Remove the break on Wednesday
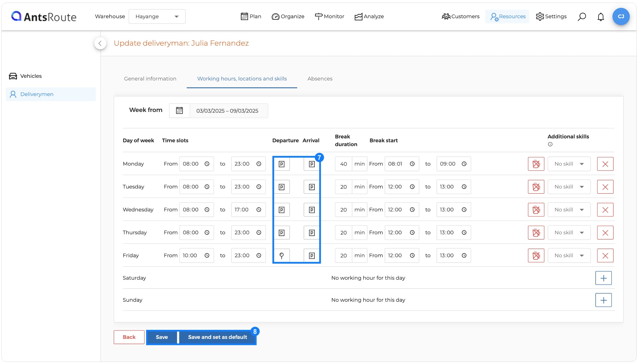This screenshot has height=364, width=638. click(536, 210)
